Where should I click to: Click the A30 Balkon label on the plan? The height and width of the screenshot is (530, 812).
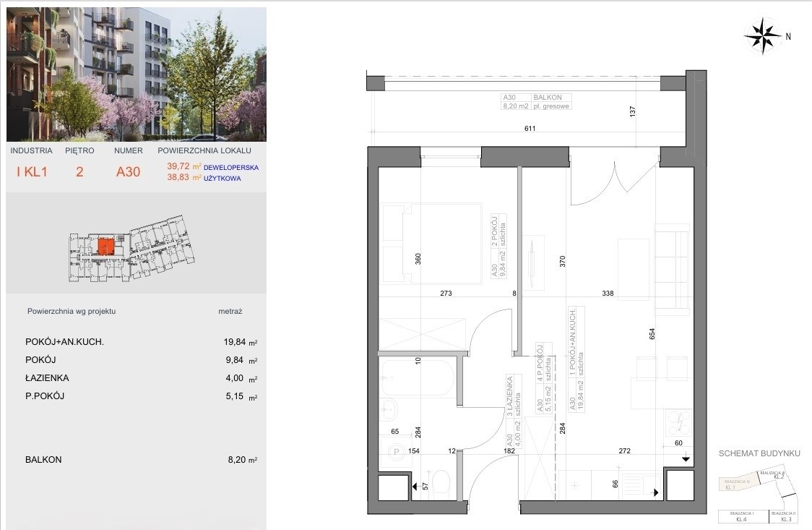(537, 101)
